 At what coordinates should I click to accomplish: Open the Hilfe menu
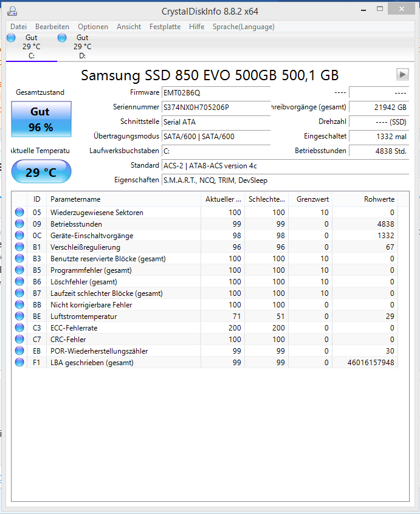[x=196, y=27]
